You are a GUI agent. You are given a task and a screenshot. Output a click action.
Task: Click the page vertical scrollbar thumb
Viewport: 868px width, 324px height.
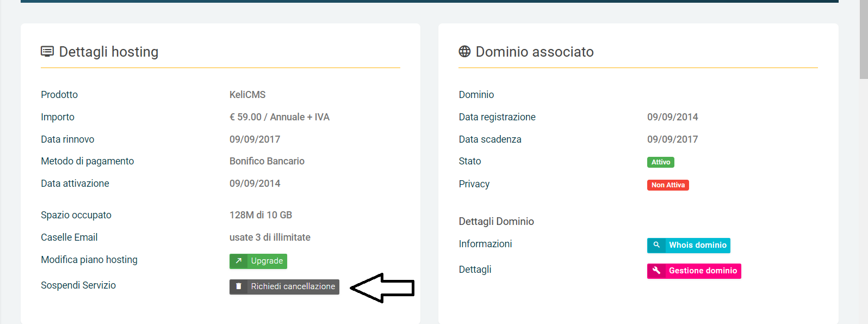pos(864,39)
